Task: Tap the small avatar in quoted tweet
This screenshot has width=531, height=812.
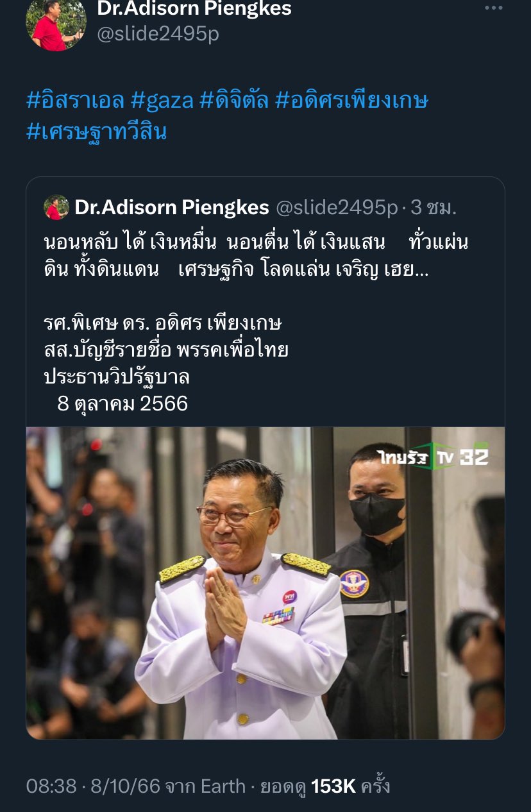Action: pyautogui.click(x=56, y=208)
